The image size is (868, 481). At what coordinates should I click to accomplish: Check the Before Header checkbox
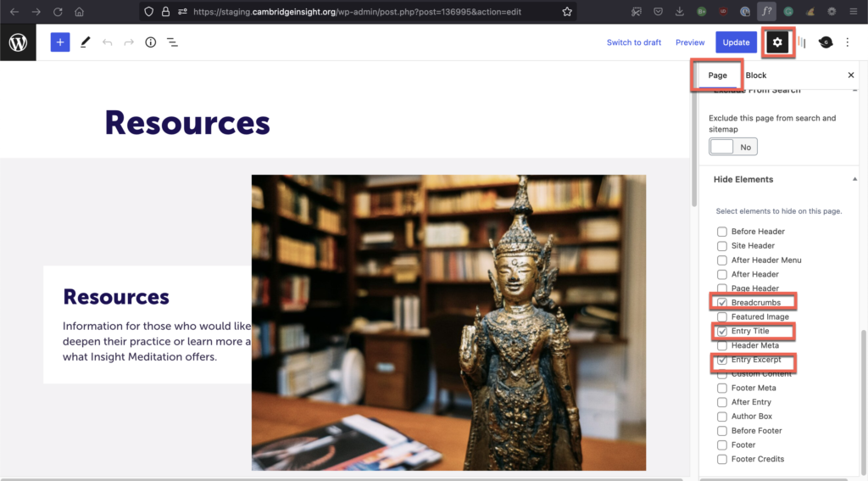pos(722,232)
